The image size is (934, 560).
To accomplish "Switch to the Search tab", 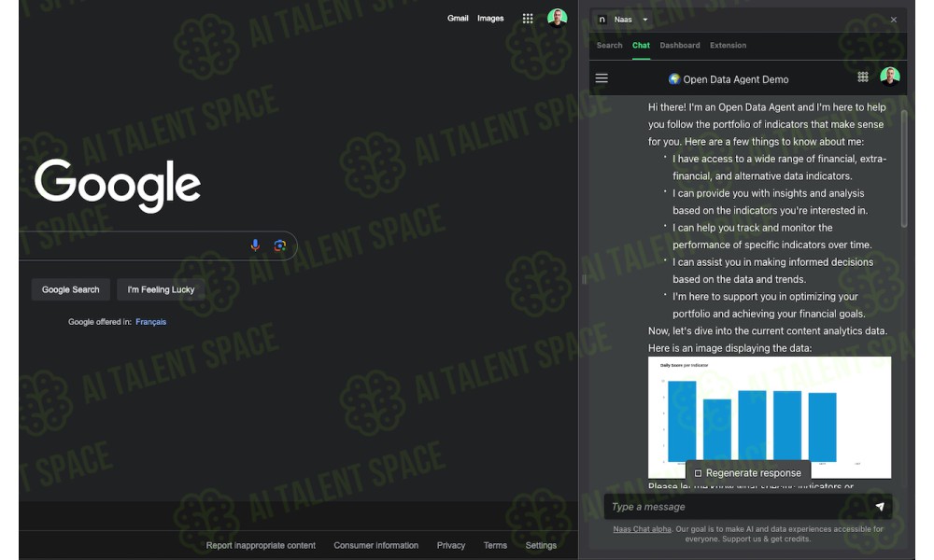I will point(609,45).
